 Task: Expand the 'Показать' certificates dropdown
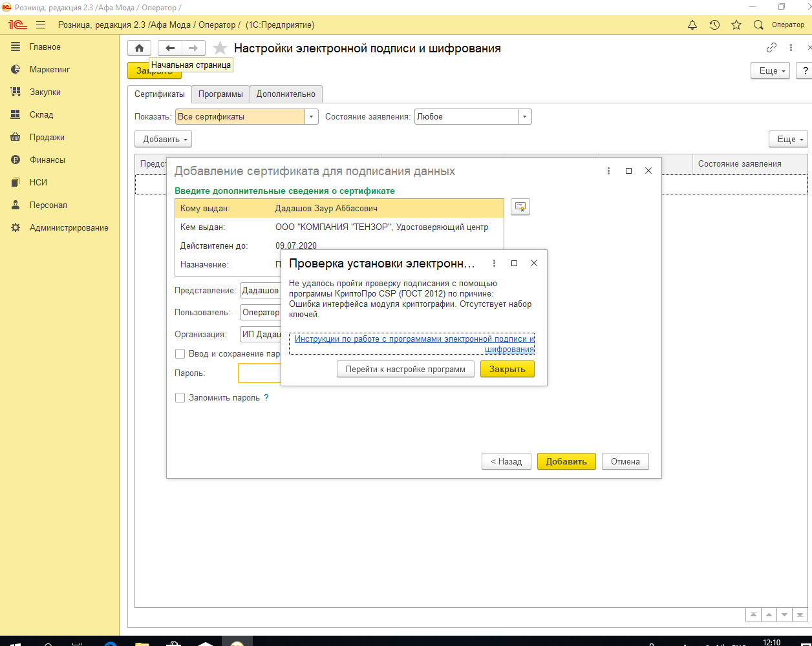tap(312, 117)
